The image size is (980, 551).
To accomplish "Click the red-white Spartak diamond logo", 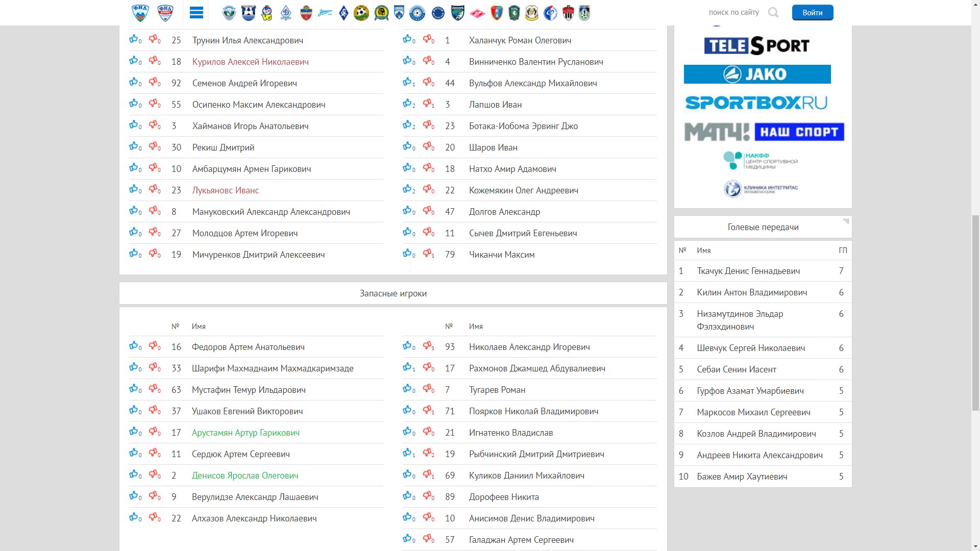I will coord(477,13).
